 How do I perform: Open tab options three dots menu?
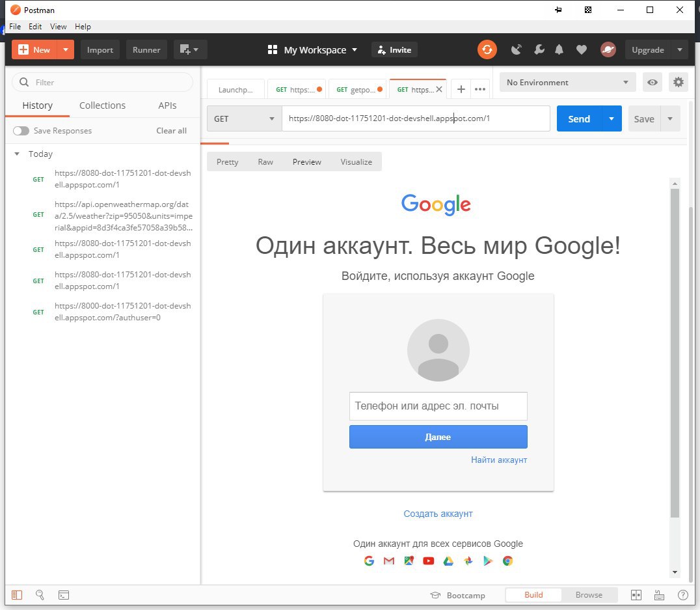click(480, 89)
